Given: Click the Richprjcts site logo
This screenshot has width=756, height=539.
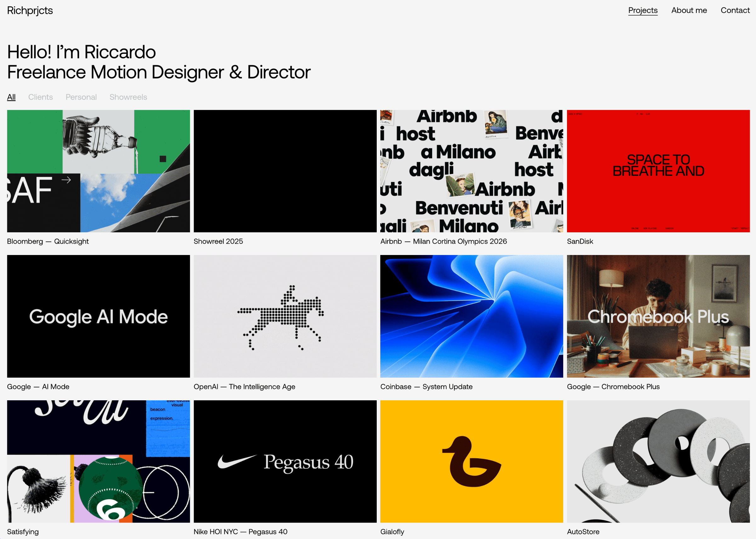Looking at the screenshot, I should pyautogui.click(x=30, y=11).
